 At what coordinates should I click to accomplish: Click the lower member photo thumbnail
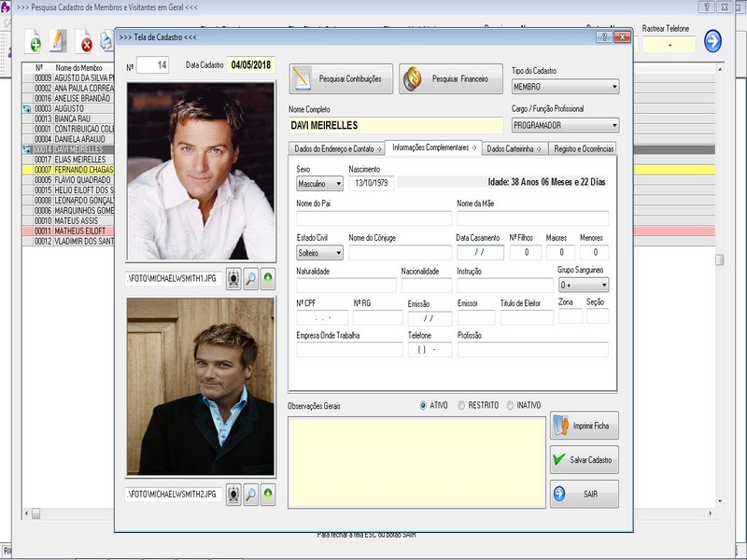(201, 386)
